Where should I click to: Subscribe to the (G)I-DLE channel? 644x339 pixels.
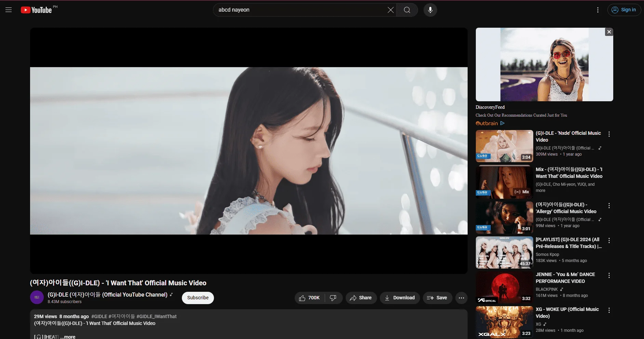[198, 298]
